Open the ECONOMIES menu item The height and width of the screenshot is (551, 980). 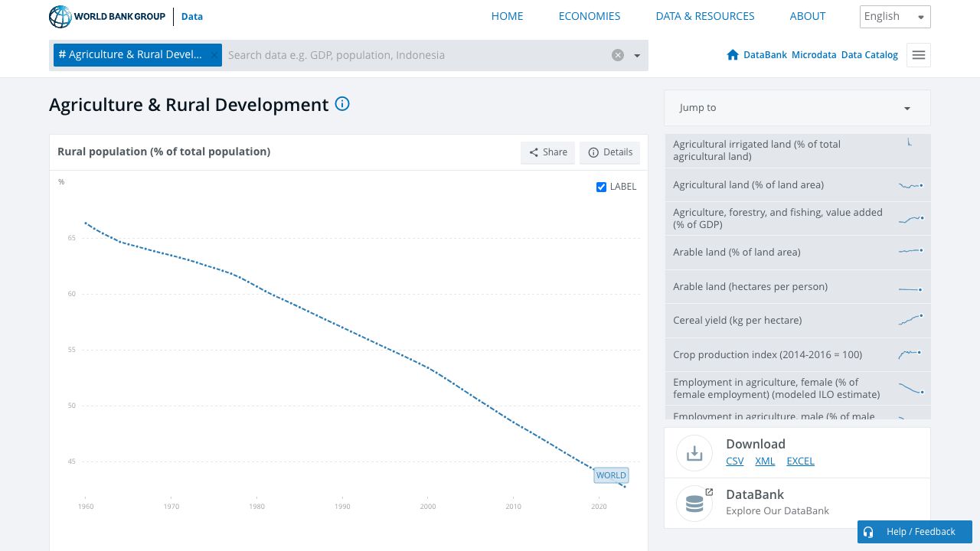(589, 16)
